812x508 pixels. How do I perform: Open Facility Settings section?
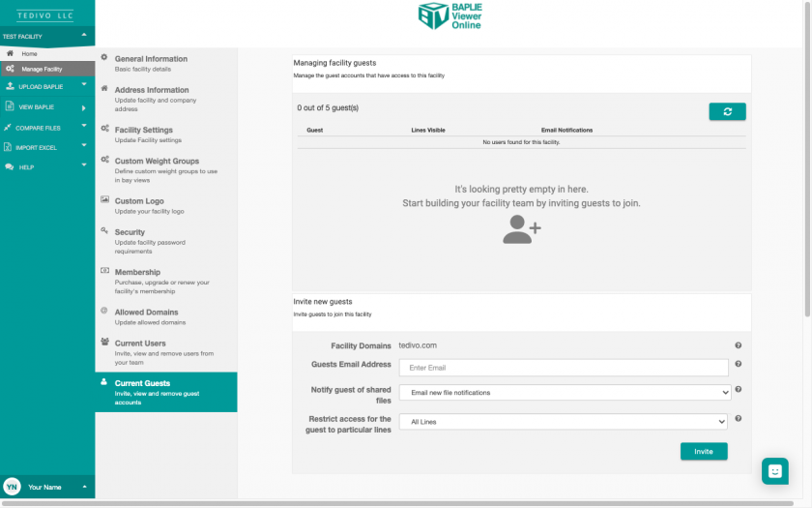pos(166,134)
